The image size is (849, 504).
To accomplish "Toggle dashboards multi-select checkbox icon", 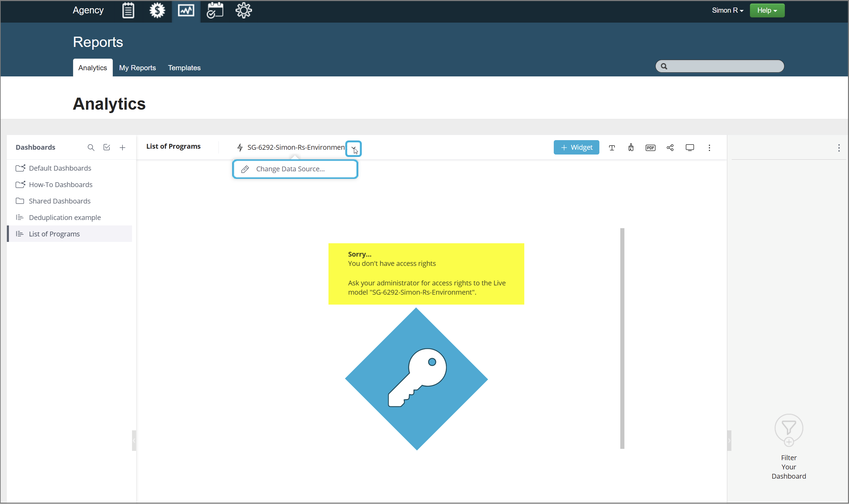I will coord(107,147).
